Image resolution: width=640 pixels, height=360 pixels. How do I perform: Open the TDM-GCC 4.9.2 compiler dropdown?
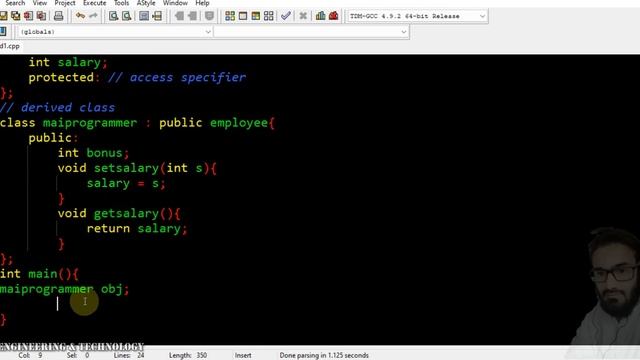pyautogui.click(x=417, y=16)
